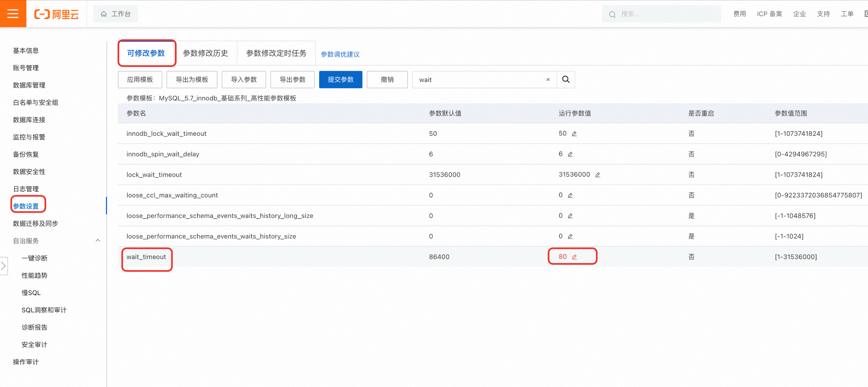Screen dimensions: 868x387
Task: Open the 工作台 home button
Action: 116,14
